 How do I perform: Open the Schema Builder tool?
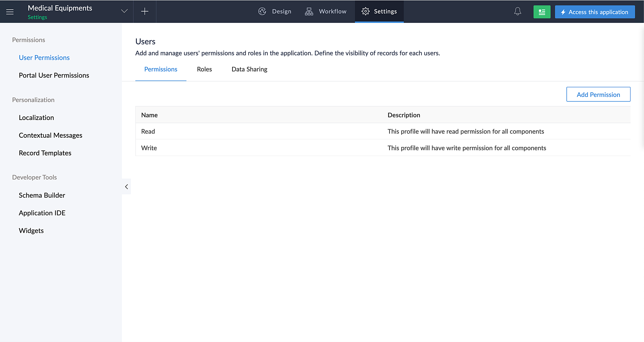point(42,195)
